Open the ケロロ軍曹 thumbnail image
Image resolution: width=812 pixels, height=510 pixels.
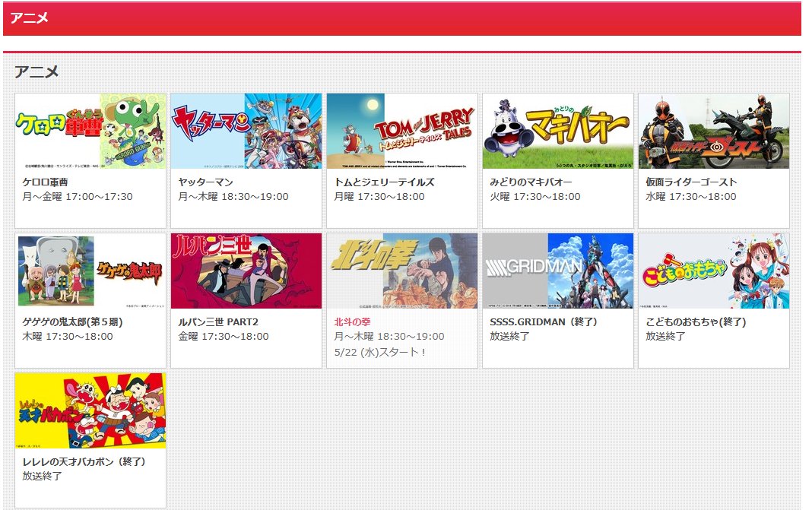pyautogui.click(x=90, y=131)
